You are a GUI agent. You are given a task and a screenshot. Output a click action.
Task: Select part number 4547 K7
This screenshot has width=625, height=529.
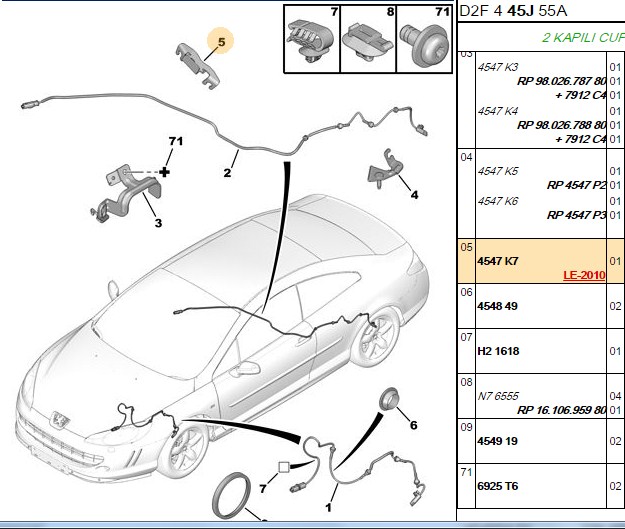(x=498, y=261)
